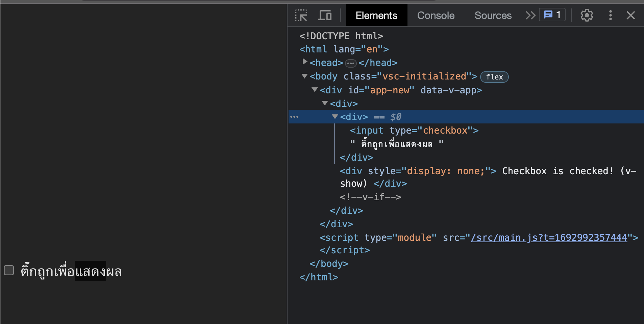
Task: Collapse the div id app-new node
Action: pyautogui.click(x=315, y=90)
